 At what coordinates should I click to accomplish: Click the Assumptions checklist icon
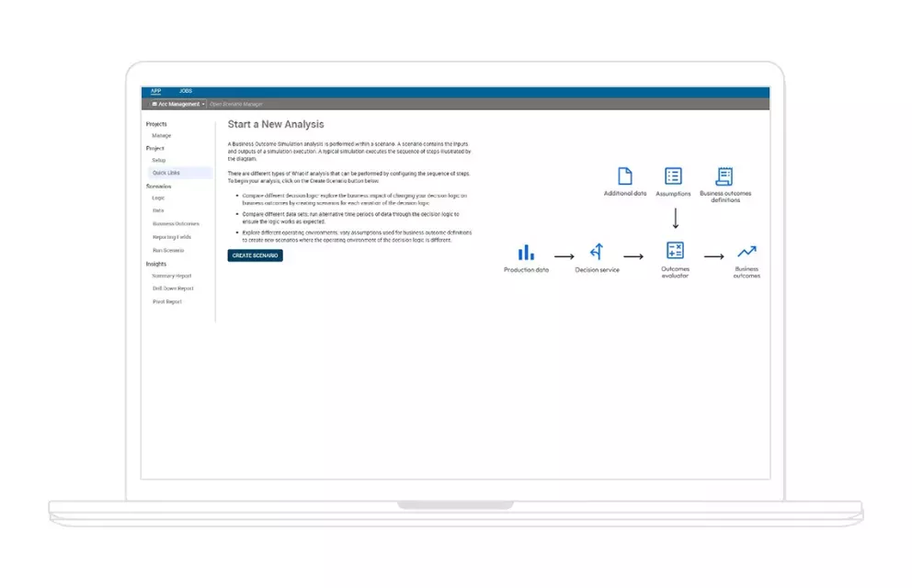(674, 176)
